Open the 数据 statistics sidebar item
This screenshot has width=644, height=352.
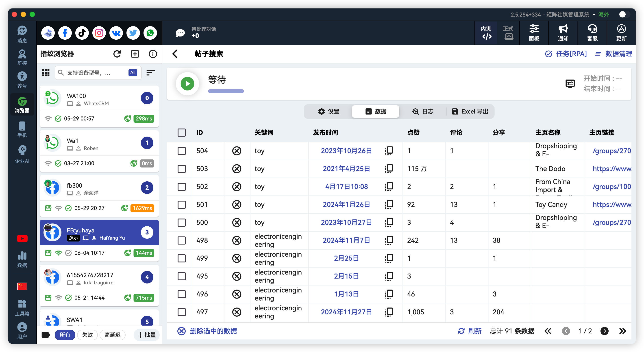click(22, 259)
